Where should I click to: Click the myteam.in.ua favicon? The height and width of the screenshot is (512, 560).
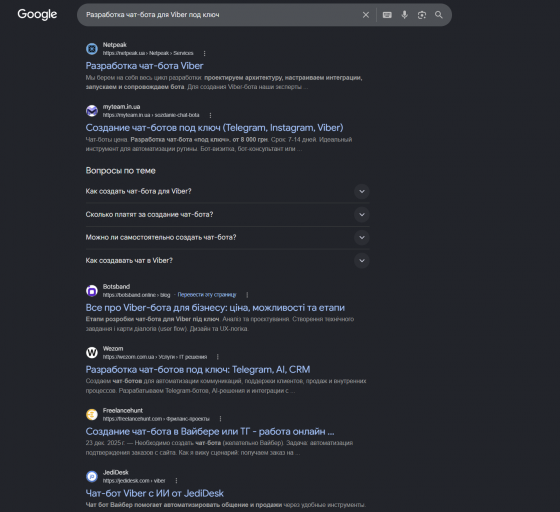pyautogui.click(x=92, y=111)
